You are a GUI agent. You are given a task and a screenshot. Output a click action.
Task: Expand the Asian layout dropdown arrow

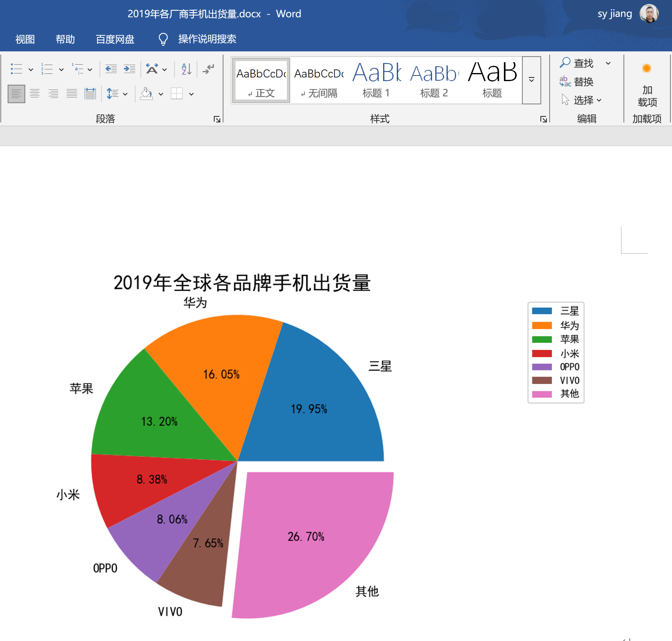click(x=164, y=69)
